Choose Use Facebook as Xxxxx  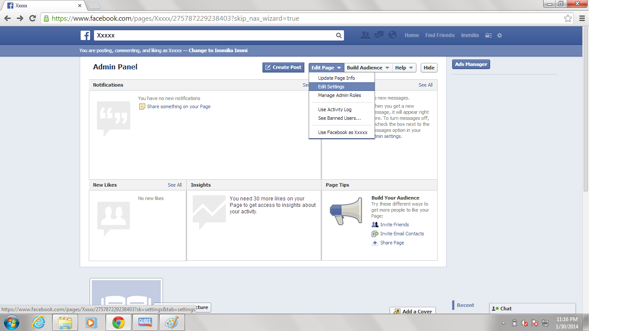click(342, 132)
